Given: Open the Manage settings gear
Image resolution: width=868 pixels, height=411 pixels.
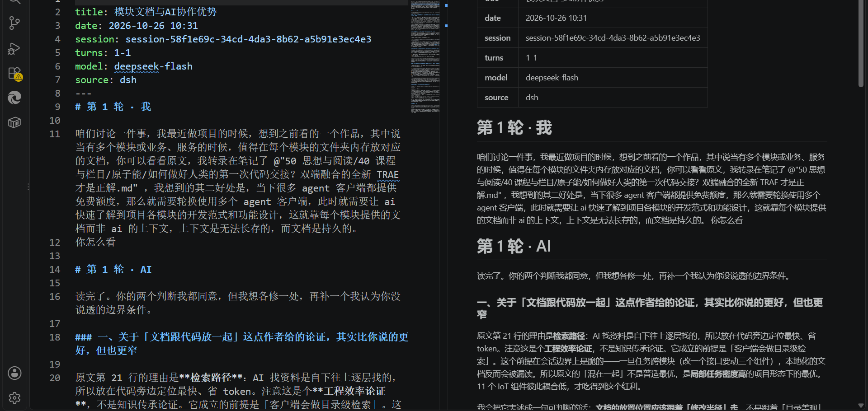Looking at the screenshot, I should 14,398.
